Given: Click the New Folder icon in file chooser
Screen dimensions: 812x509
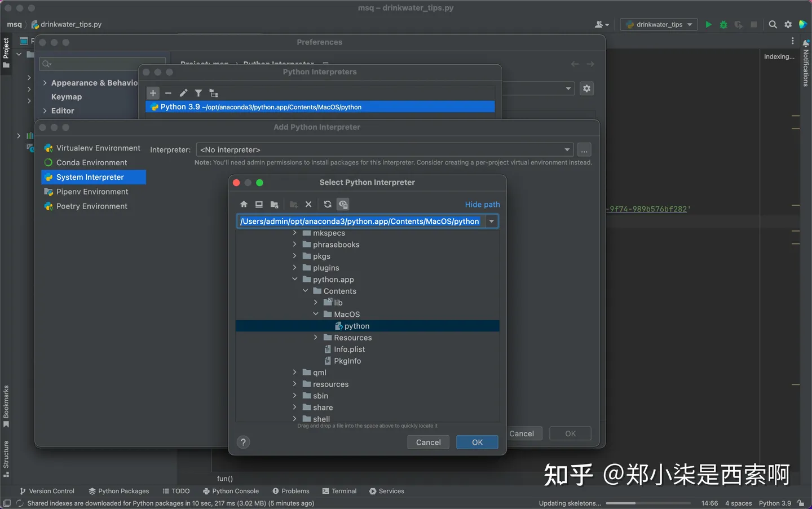Looking at the screenshot, I should [293, 205].
